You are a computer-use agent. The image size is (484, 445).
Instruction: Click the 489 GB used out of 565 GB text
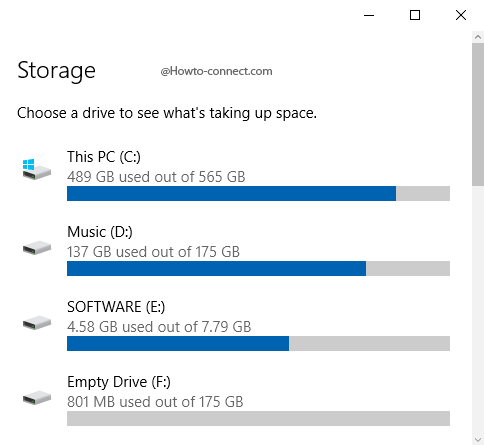click(x=156, y=177)
